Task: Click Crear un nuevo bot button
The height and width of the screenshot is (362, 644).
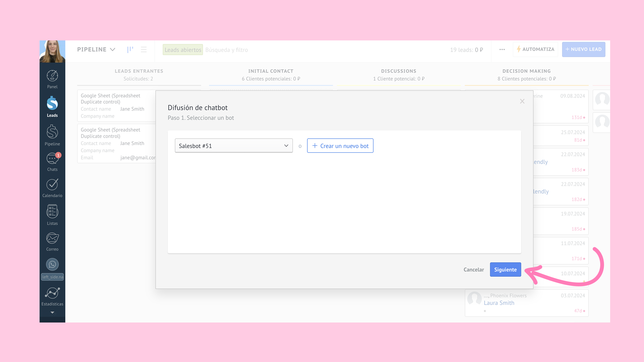Action: click(x=340, y=146)
